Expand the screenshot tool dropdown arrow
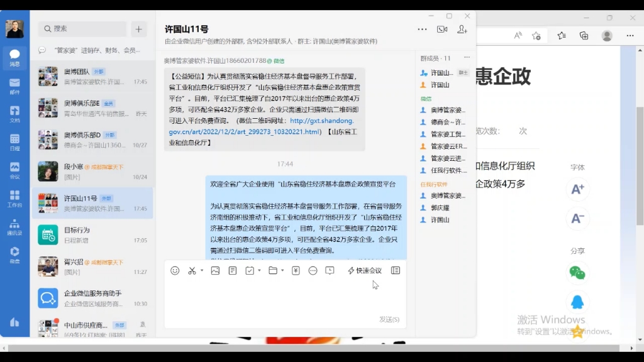Screen dimensions: 644x362 coord(202,270)
